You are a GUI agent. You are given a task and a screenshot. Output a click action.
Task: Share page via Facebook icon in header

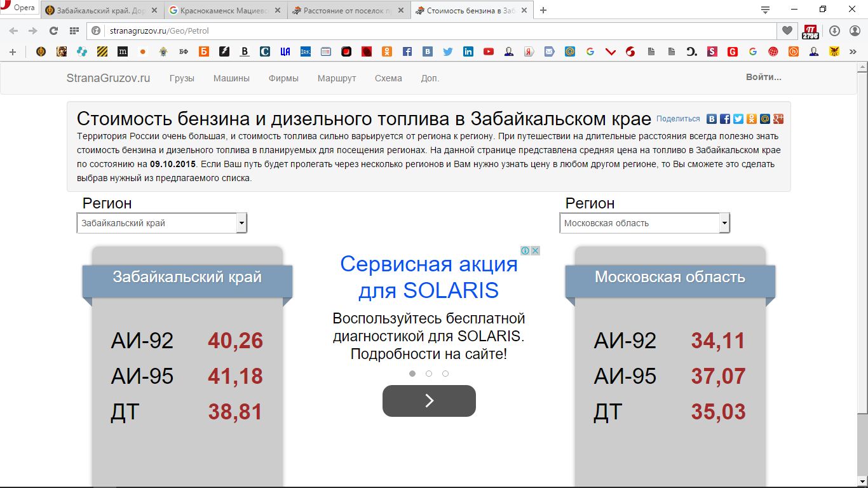pos(725,119)
